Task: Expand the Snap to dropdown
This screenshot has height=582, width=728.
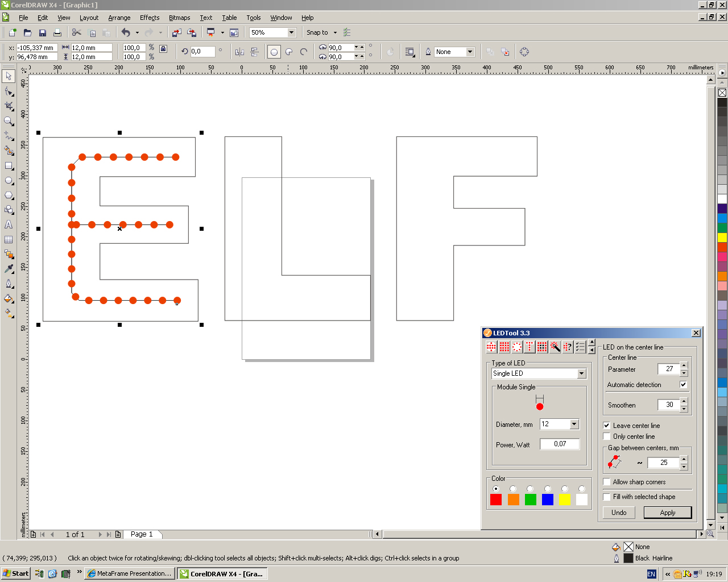Action: click(x=335, y=33)
